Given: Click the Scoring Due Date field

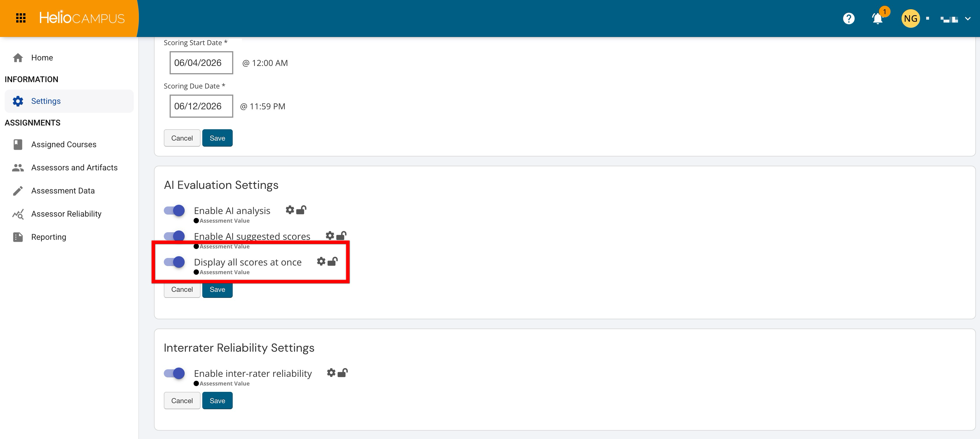Looking at the screenshot, I should click(201, 106).
